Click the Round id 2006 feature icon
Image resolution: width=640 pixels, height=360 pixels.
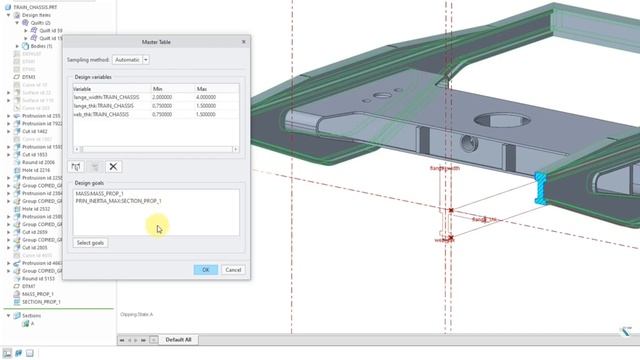click(x=17, y=162)
